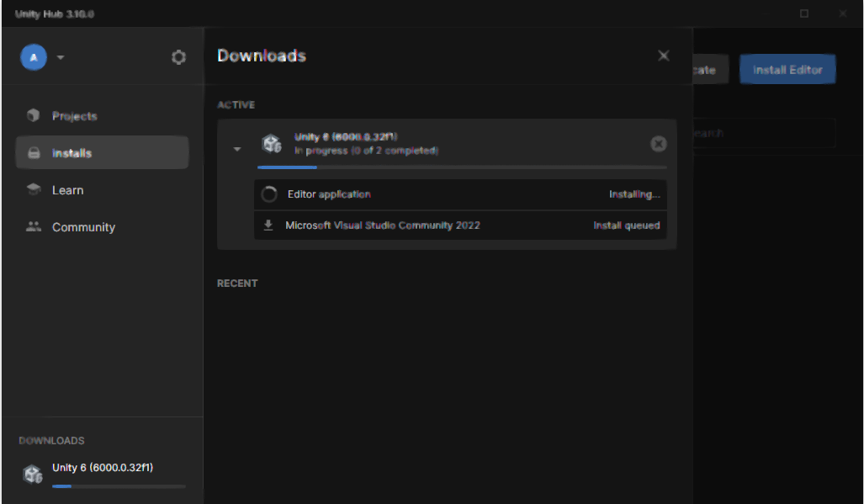
Task: Close the Unity Hub window
Action: (x=842, y=13)
